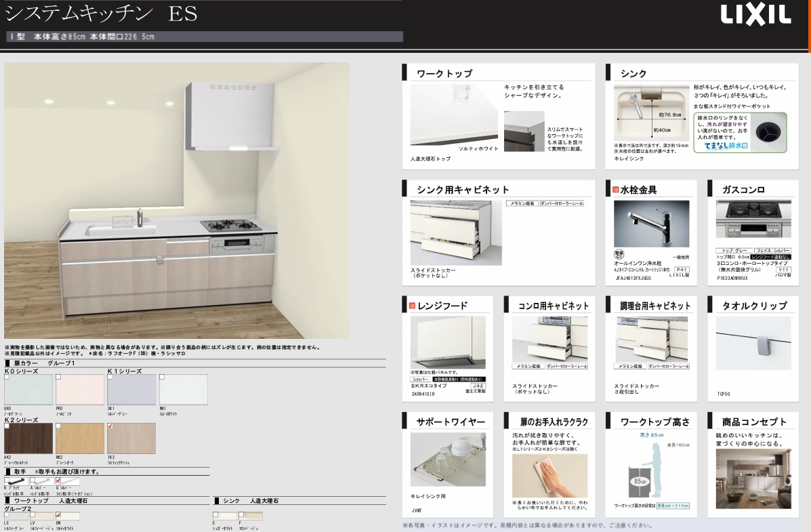Click the 扉カラー グループ1 heading
The width and height of the screenshot is (811, 532).
coord(45,363)
